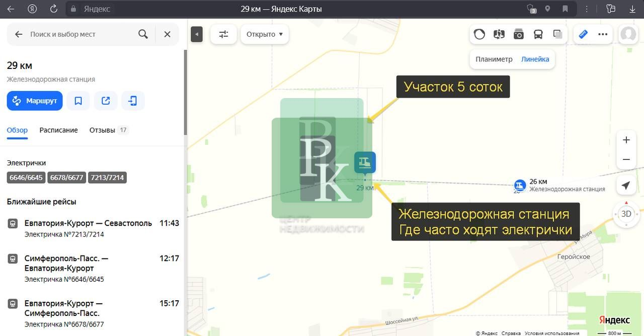Viewport: 644px width, 336px height.
Task: Switch to the Обзор tab
Action: (x=17, y=130)
